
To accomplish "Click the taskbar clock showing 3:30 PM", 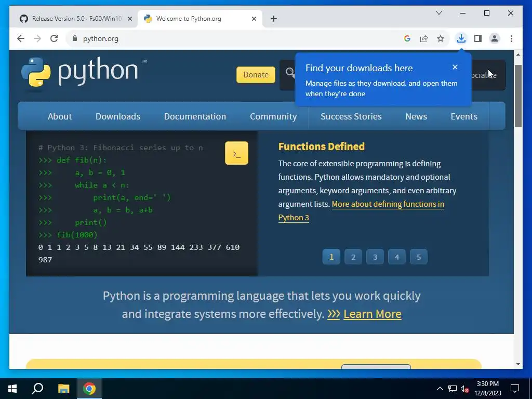I will 487,389.
